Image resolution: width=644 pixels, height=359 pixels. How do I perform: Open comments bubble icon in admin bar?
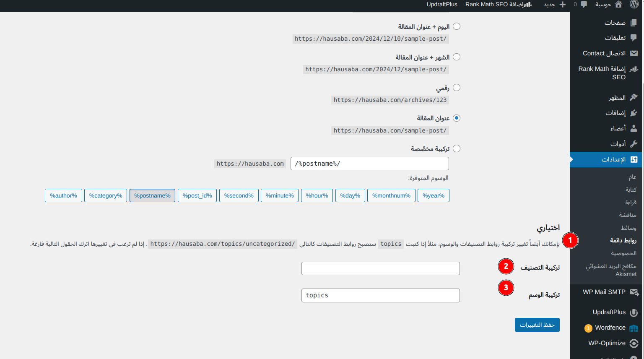[584, 5]
